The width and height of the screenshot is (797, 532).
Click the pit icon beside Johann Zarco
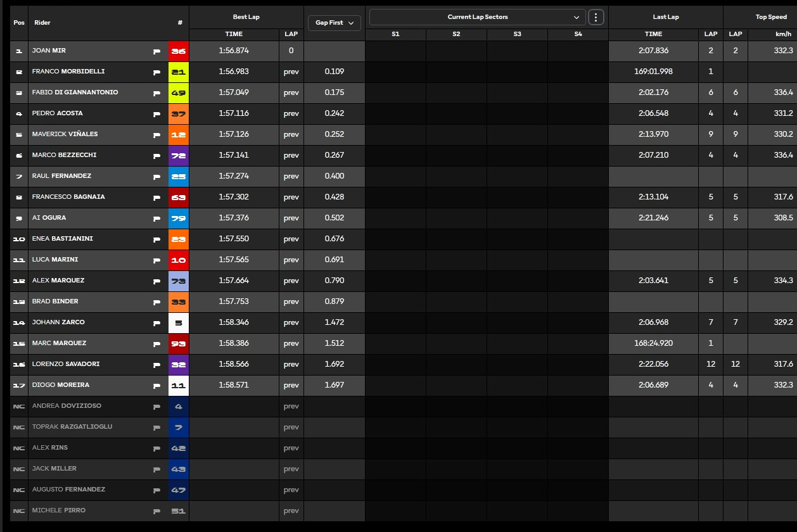click(156, 323)
